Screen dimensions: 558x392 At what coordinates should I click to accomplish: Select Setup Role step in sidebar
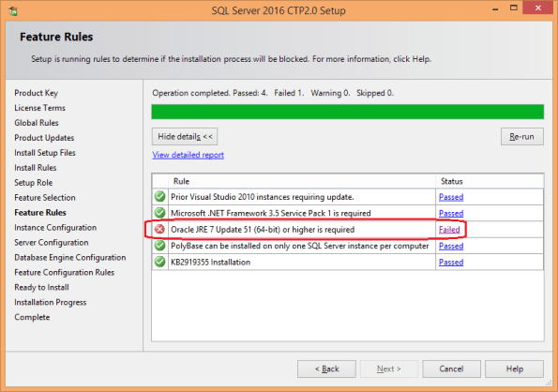(x=34, y=183)
